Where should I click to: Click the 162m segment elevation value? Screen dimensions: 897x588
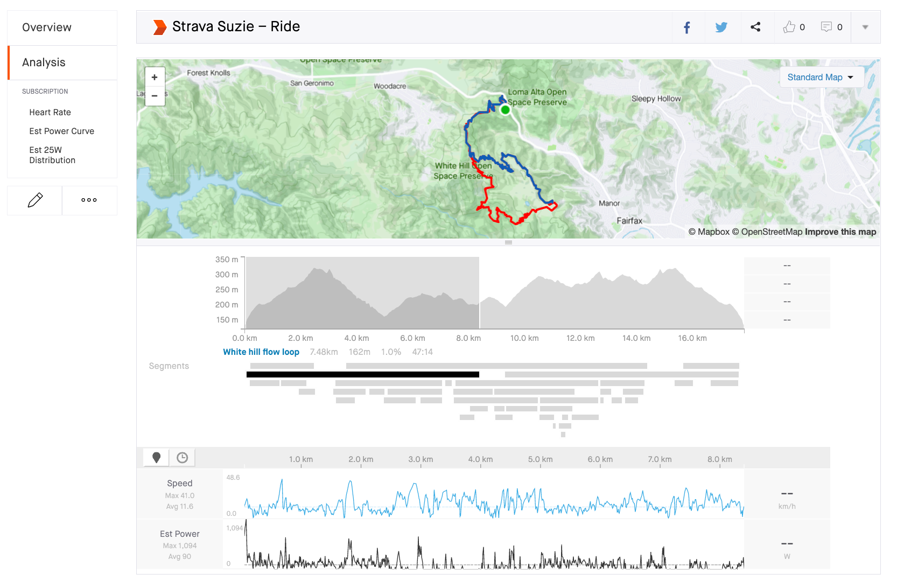[360, 352]
